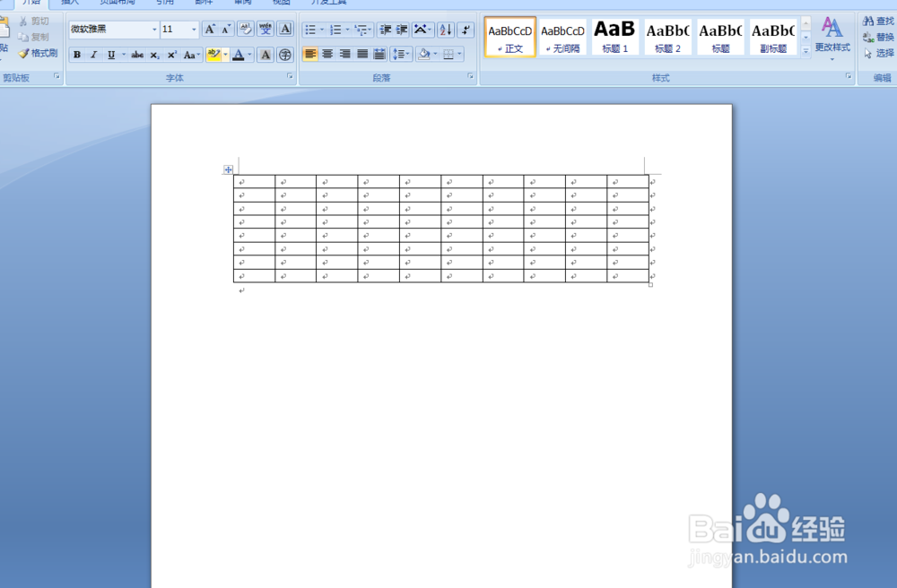Click the distributed alignment icon
This screenshot has width=897, height=588.
tap(379, 55)
